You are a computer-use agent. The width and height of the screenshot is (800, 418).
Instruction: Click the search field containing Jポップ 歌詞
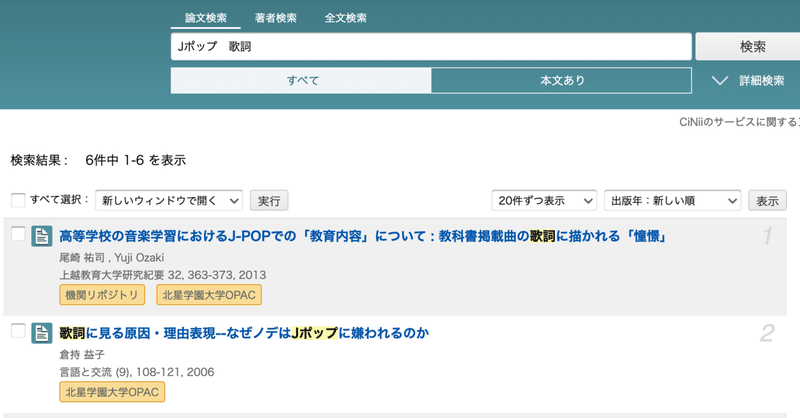point(431,46)
